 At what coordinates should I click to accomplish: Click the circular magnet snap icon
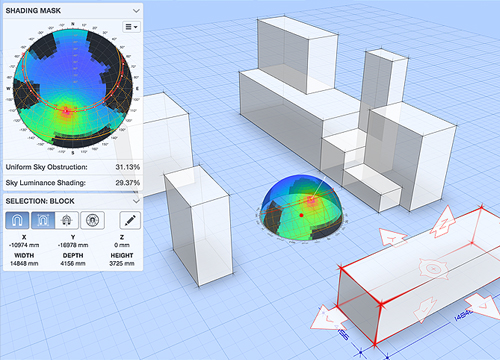pos(92,220)
